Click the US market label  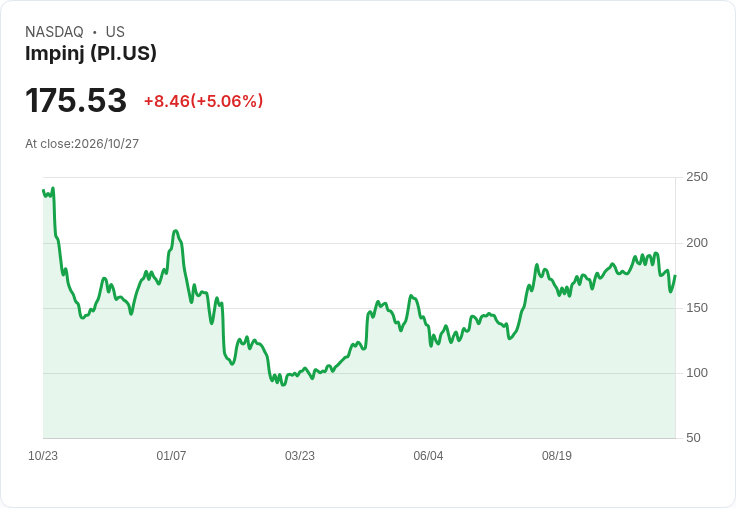pos(115,31)
